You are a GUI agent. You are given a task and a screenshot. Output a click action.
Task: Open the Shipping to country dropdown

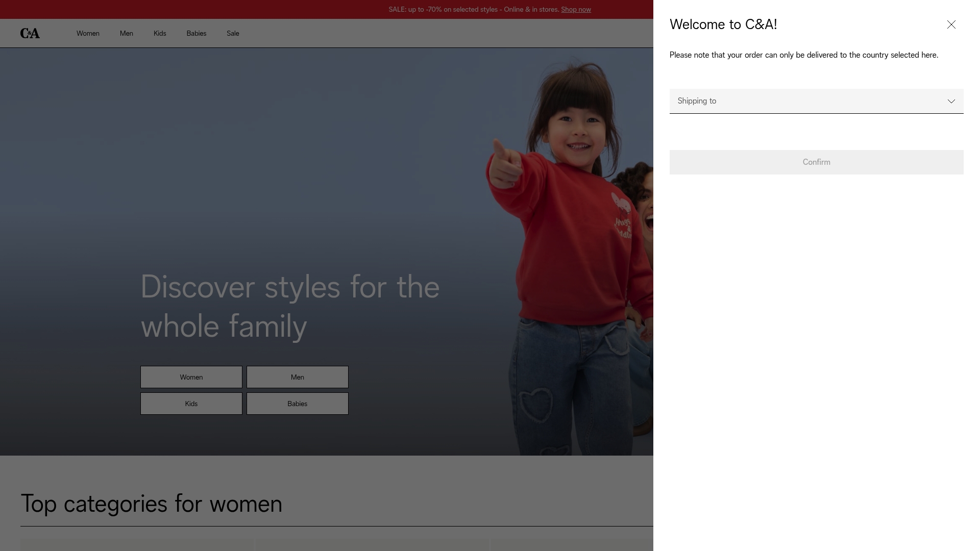[816, 101]
